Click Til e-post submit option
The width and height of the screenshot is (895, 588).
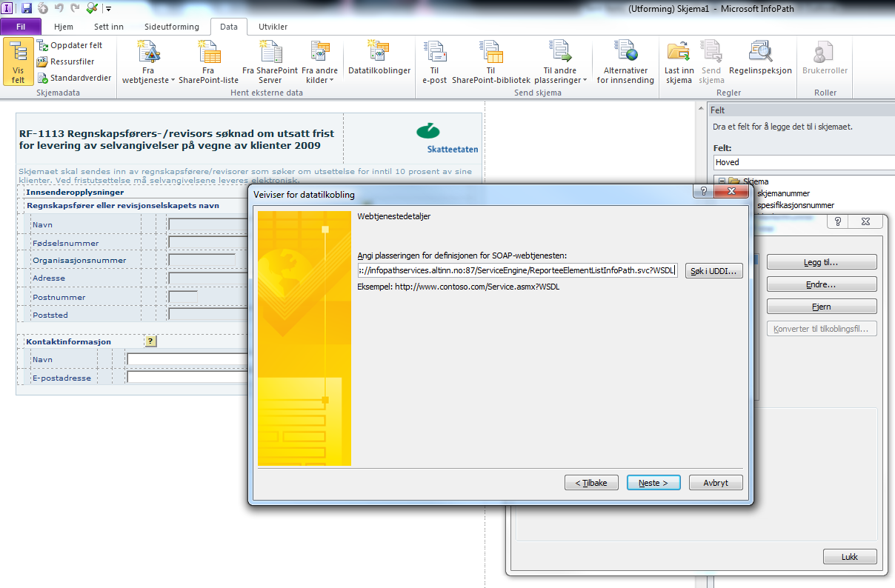(434, 62)
